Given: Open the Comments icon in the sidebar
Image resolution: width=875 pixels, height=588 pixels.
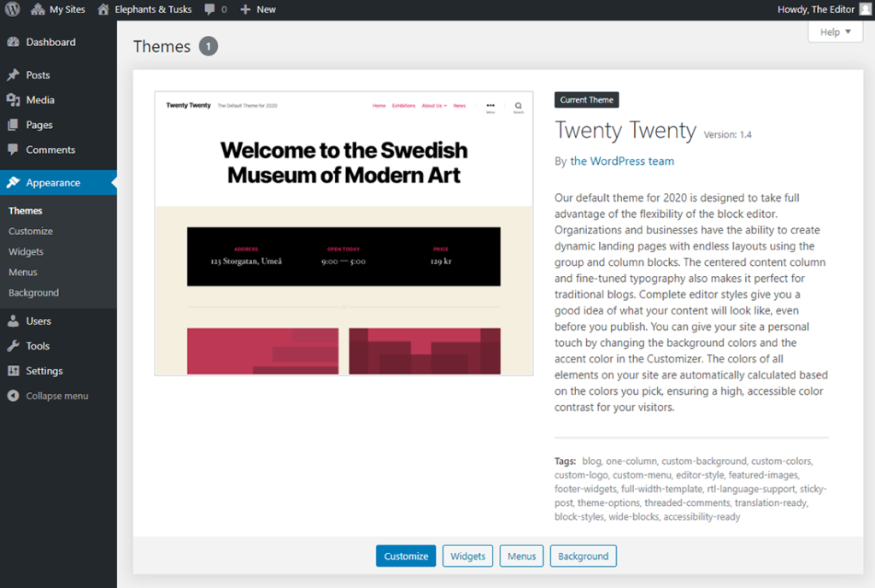Looking at the screenshot, I should click(x=12, y=150).
